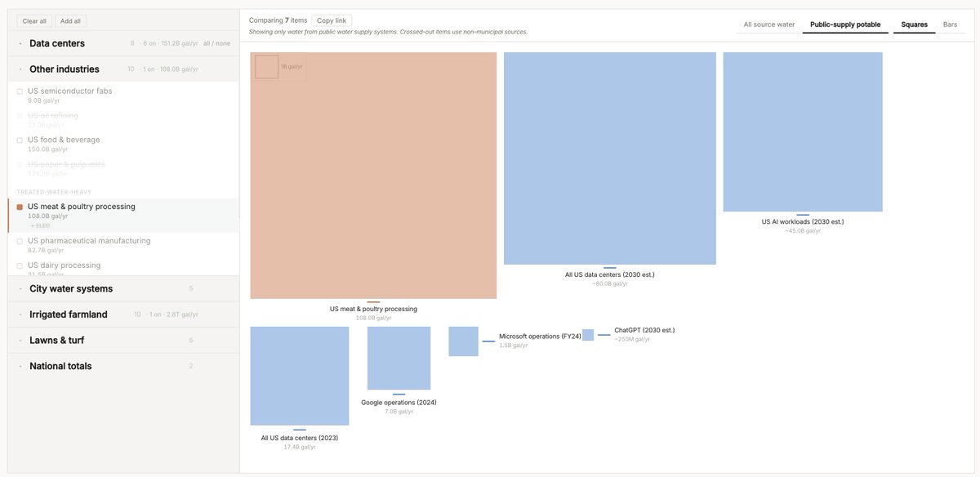The height and width of the screenshot is (477, 980).
Task: Click the '17.4B gal/yr' value
Action: (300, 447)
